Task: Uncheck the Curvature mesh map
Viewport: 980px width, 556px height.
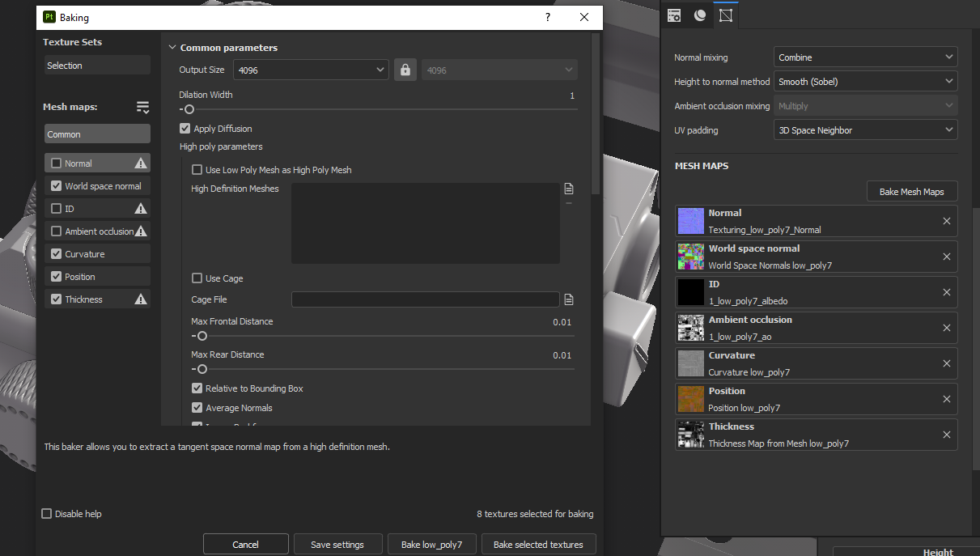Action: 56,254
